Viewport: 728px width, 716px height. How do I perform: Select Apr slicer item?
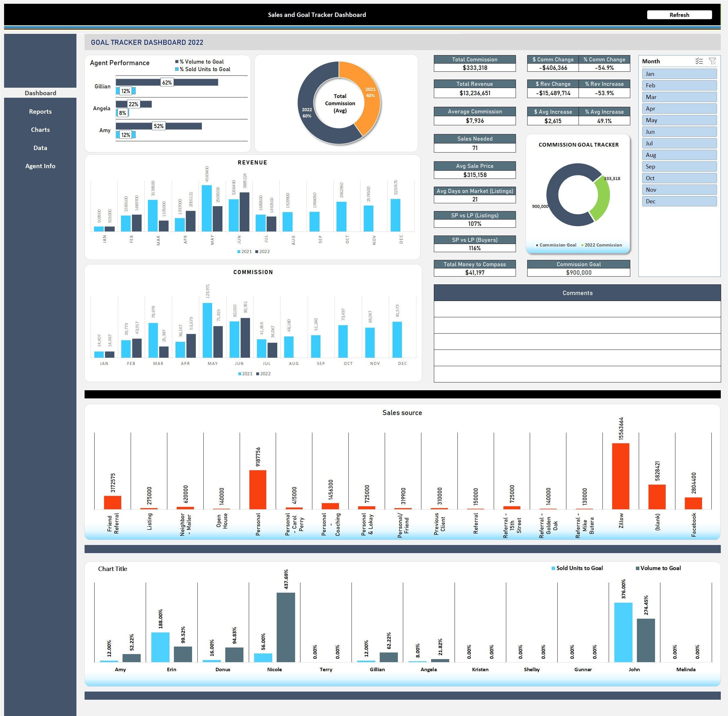pyautogui.click(x=679, y=108)
